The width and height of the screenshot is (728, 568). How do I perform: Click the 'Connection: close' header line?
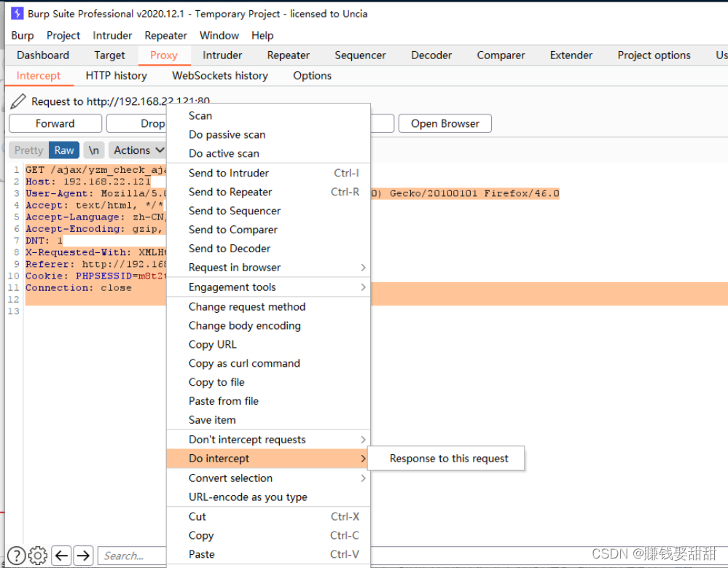(x=79, y=287)
